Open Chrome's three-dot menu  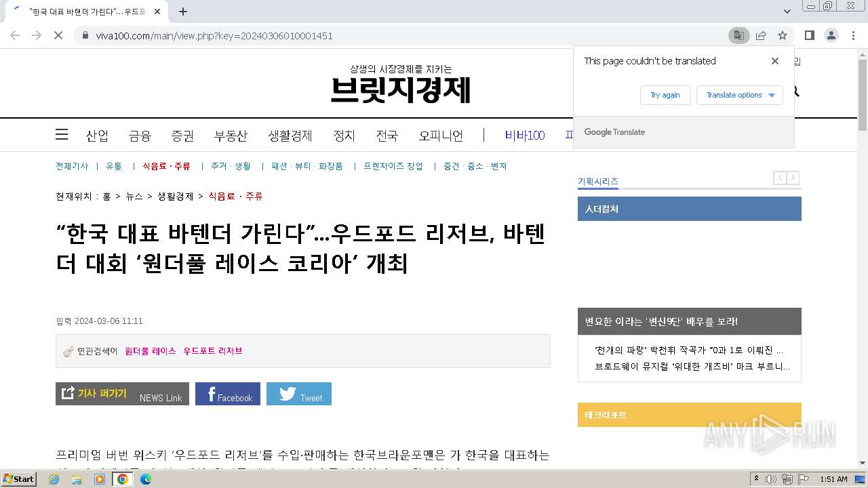pos(853,35)
